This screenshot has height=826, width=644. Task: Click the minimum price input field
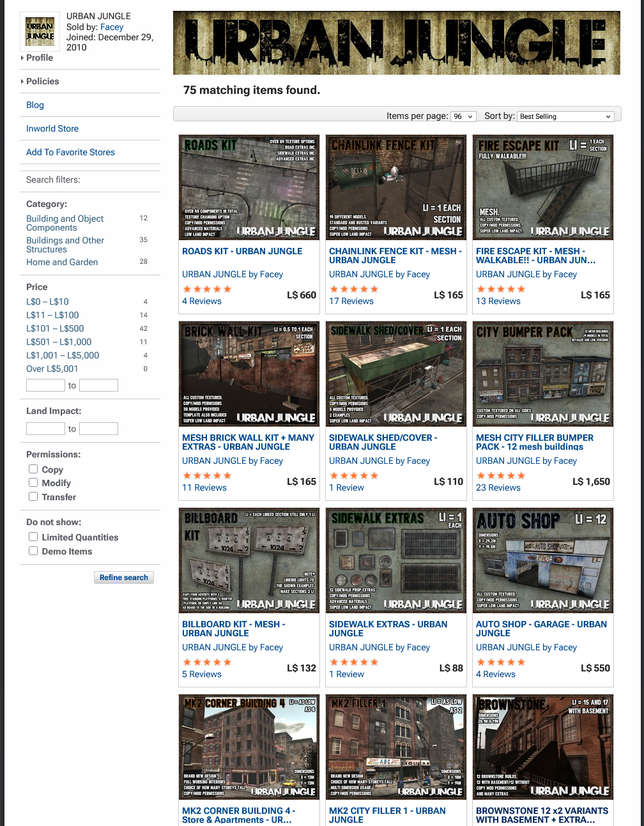pyautogui.click(x=45, y=385)
